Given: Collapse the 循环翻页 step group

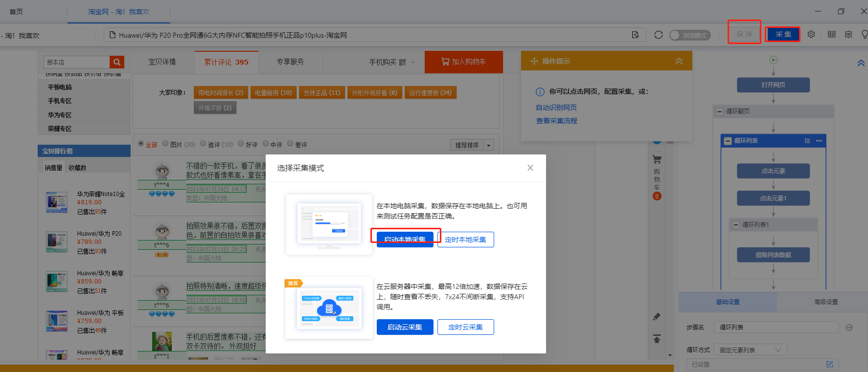Looking at the screenshot, I should tap(720, 111).
